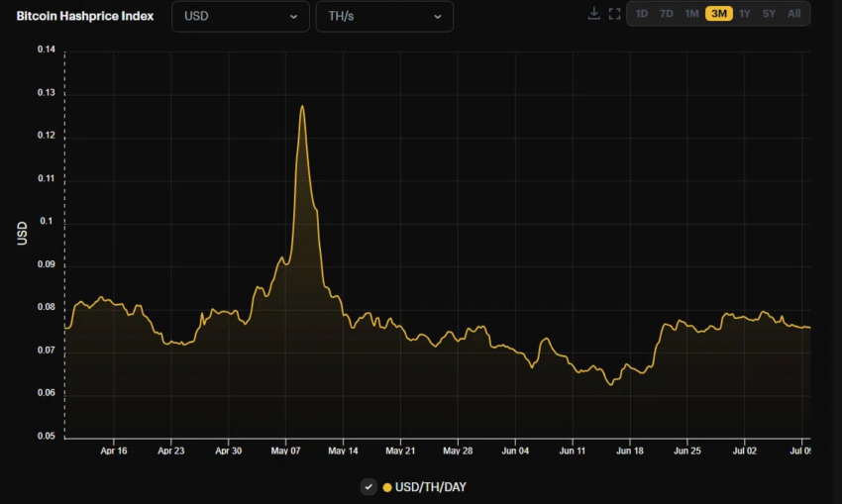
Task: Click the May 14 x-axis date label
Action: point(343,451)
